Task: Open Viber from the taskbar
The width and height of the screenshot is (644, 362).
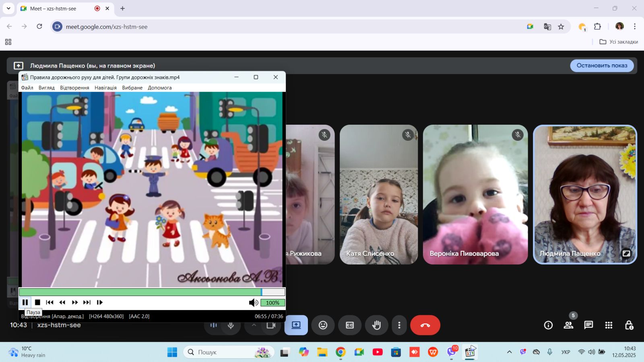Action: pyautogui.click(x=452, y=352)
